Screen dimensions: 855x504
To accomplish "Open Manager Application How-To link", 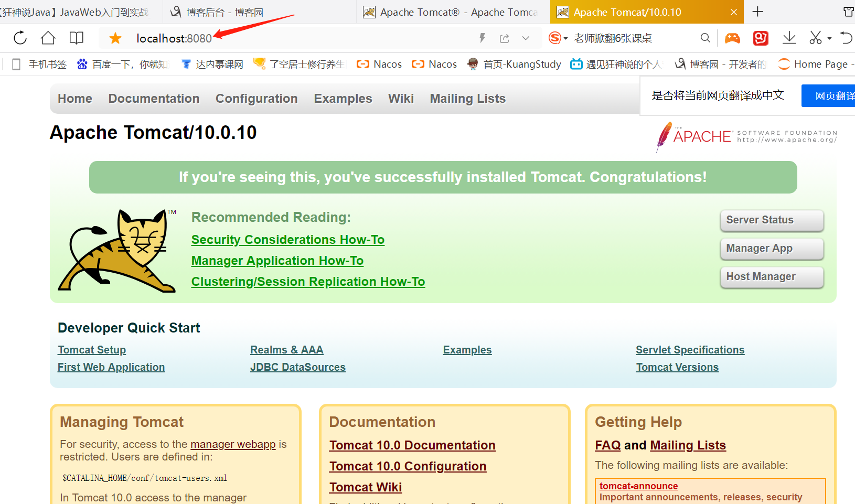I will 277,261.
